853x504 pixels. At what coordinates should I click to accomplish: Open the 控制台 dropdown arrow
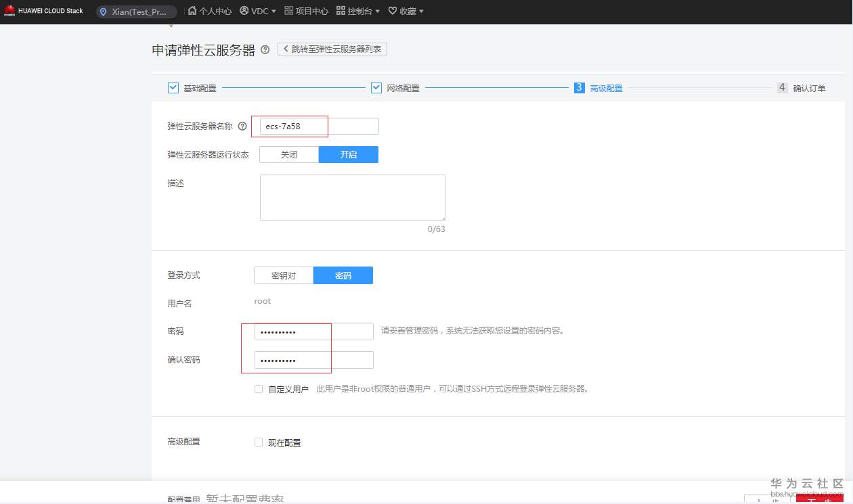pyautogui.click(x=378, y=11)
